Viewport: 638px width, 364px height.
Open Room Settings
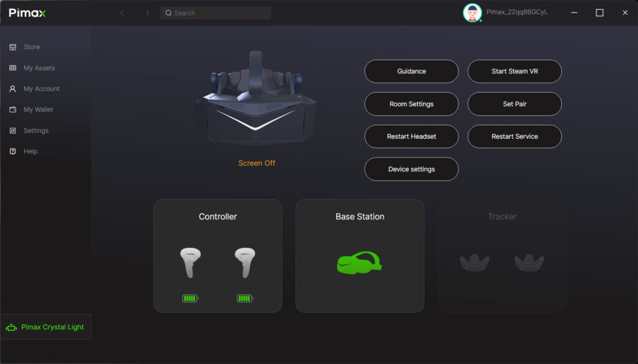[411, 104]
